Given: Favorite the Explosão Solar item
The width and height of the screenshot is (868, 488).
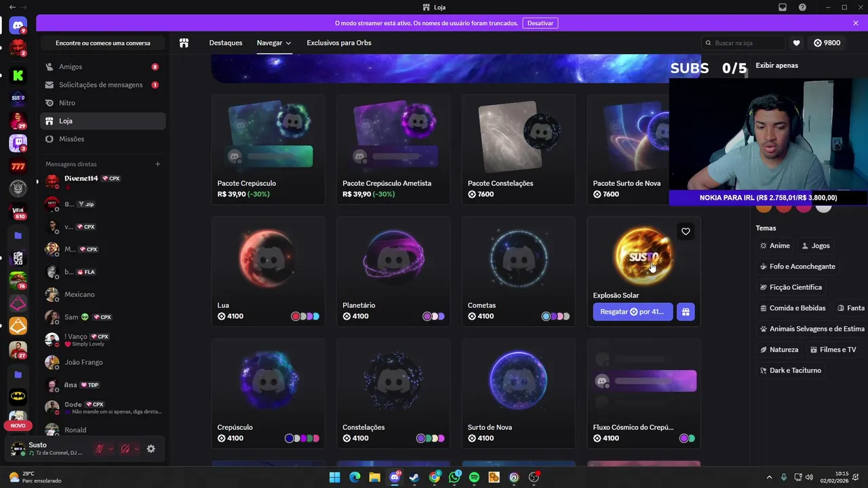Looking at the screenshot, I should click(x=686, y=232).
